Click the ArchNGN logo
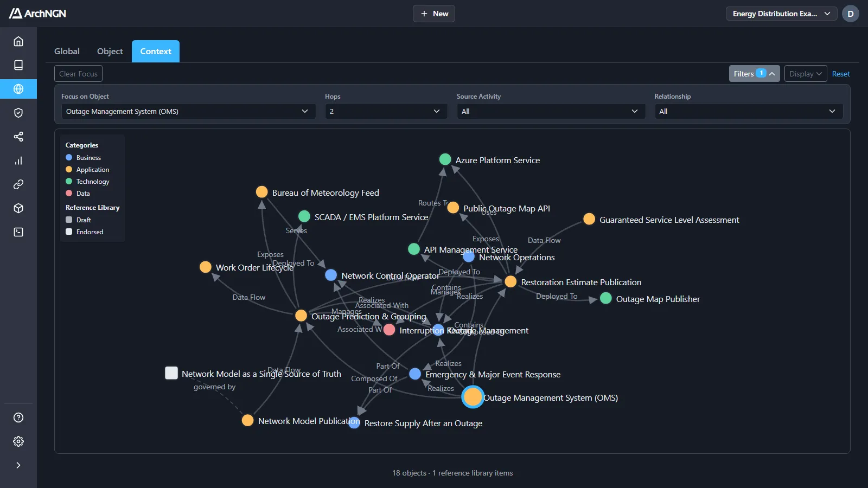Screen dimensions: 868x488 [x=37, y=14]
